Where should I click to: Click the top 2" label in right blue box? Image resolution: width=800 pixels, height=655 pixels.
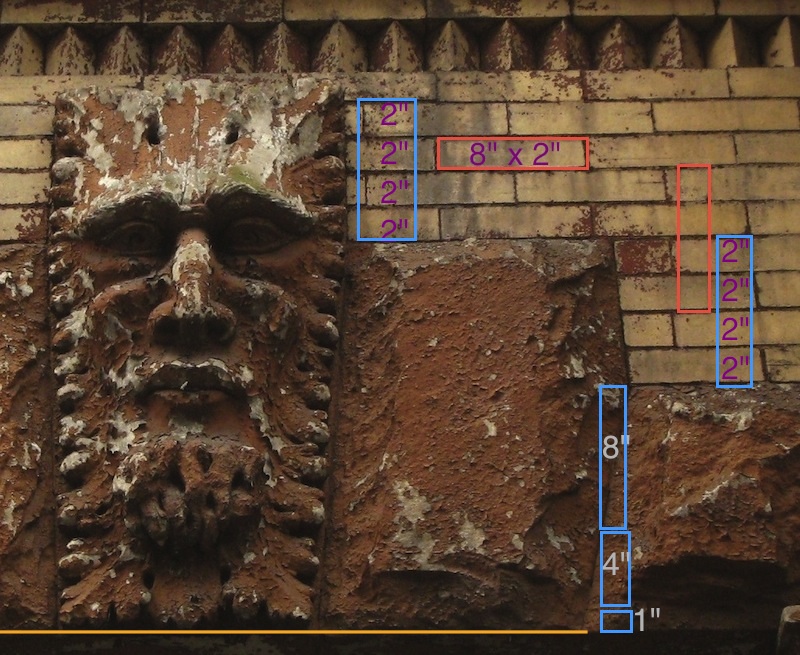click(x=735, y=251)
